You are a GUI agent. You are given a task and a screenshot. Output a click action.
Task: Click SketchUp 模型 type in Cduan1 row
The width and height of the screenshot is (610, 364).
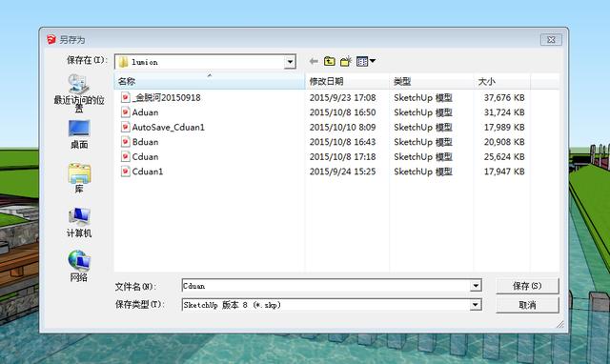point(423,172)
